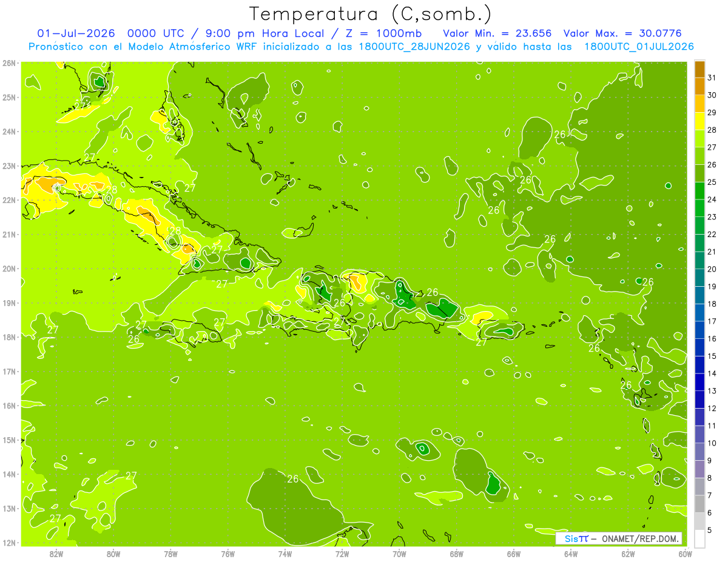The height and width of the screenshot is (562, 728).
Task: Click the latitude axis label "25N"
Action: coord(9,98)
